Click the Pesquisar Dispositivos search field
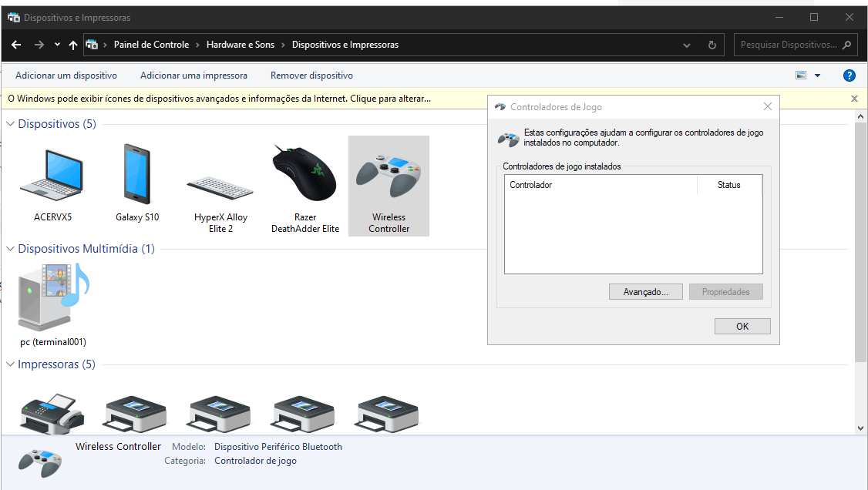This screenshot has width=868, height=490. (x=788, y=45)
